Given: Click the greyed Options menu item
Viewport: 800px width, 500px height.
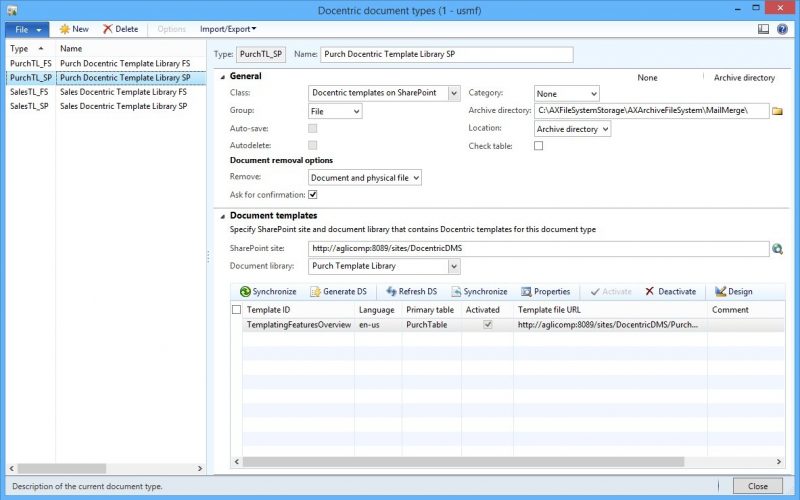Looking at the screenshot, I should pos(171,29).
